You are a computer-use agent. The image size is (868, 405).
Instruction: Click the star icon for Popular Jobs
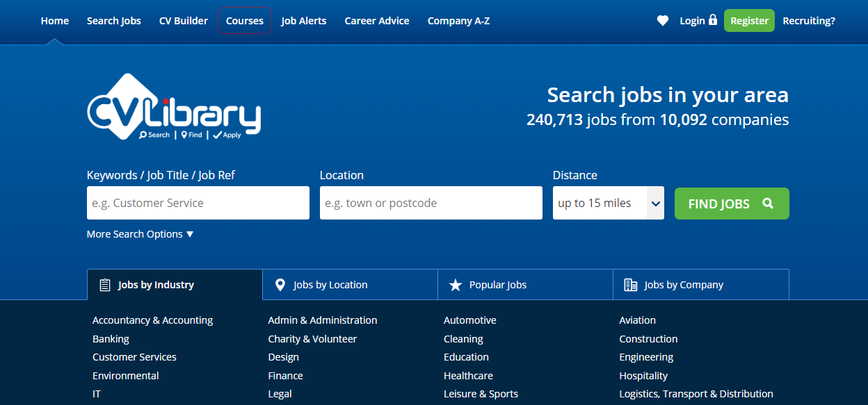pyautogui.click(x=456, y=285)
